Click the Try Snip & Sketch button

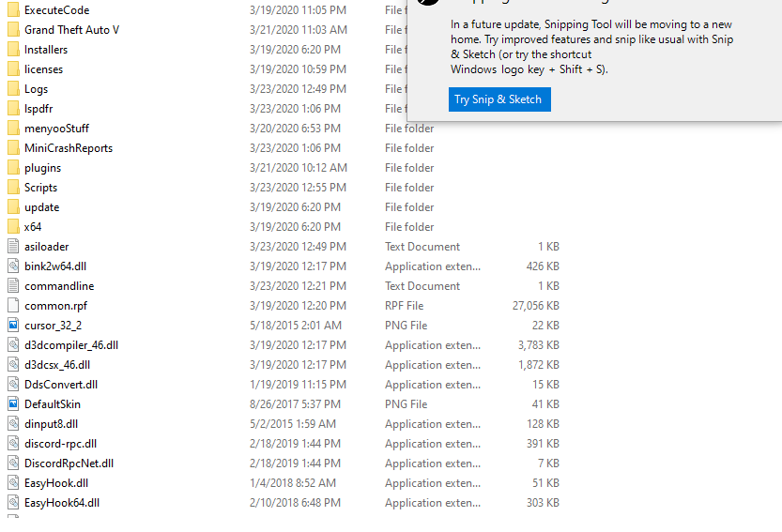coord(498,99)
